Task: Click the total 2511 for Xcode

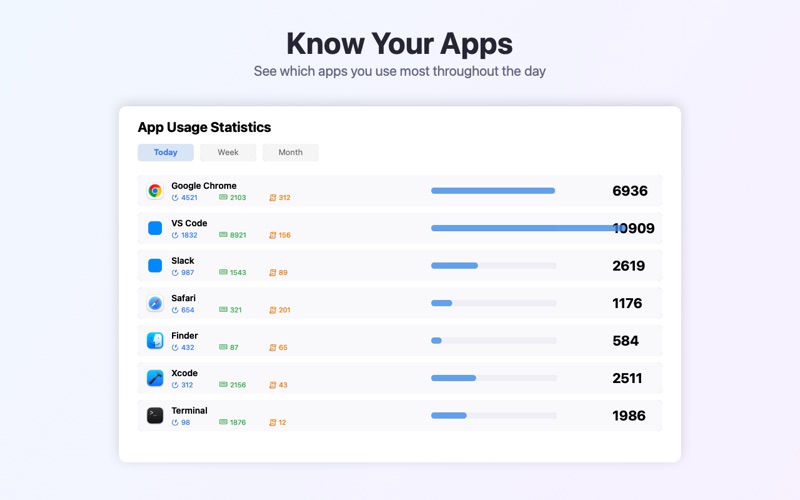Action: pyautogui.click(x=627, y=378)
